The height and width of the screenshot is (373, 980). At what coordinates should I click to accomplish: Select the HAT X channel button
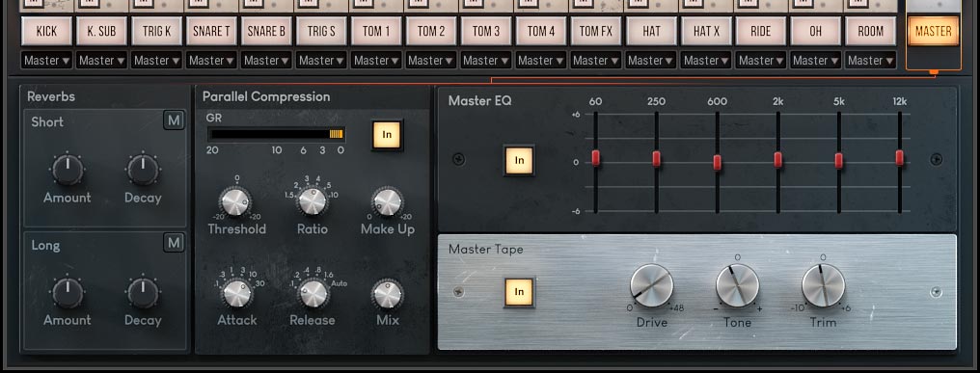click(706, 31)
